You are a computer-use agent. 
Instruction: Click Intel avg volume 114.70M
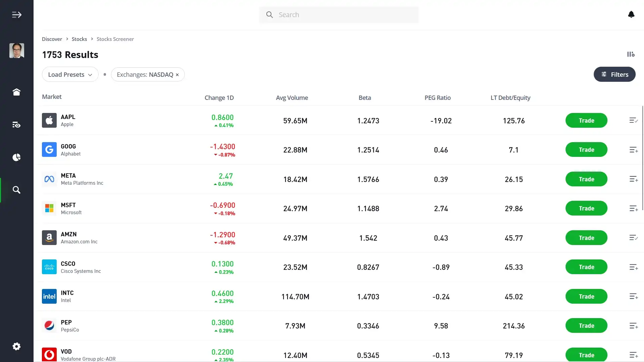(295, 297)
